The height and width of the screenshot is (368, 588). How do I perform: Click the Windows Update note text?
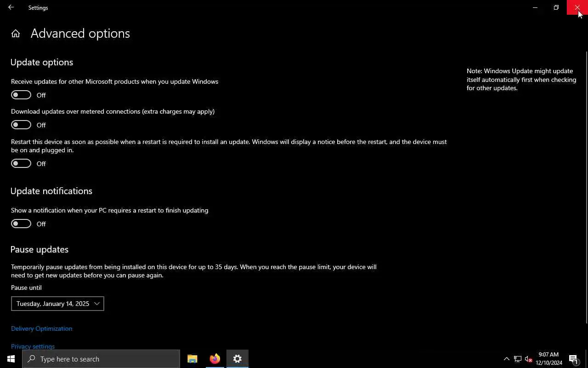point(521,80)
